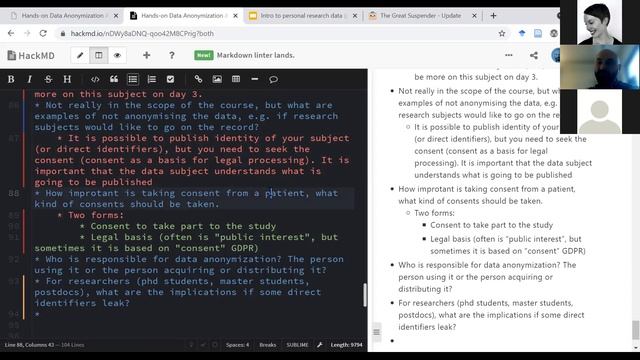
Task: Switch to edit-only mode
Action: (80, 56)
